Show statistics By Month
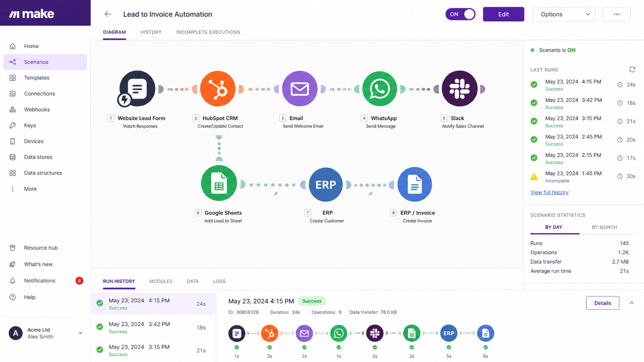This screenshot has width=644, height=362. pos(604,227)
